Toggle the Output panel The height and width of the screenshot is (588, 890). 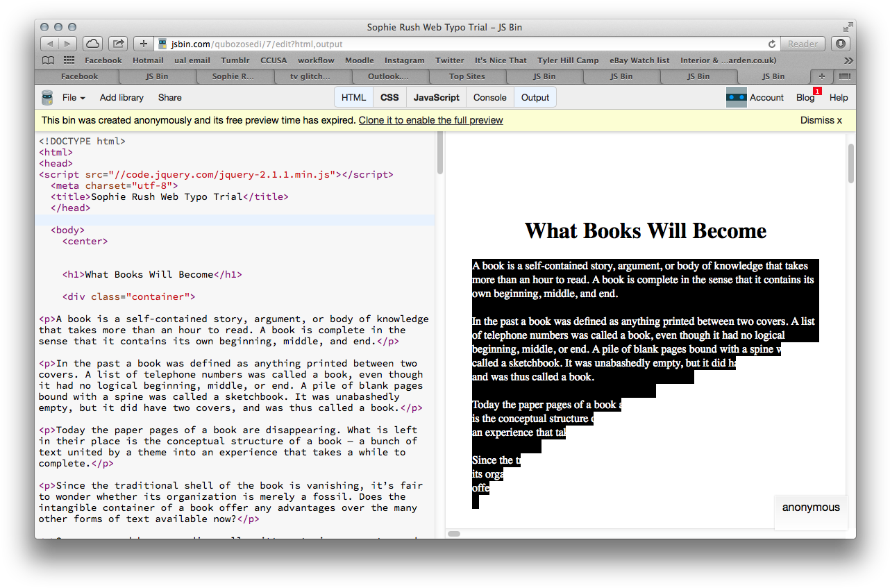coord(535,98)
